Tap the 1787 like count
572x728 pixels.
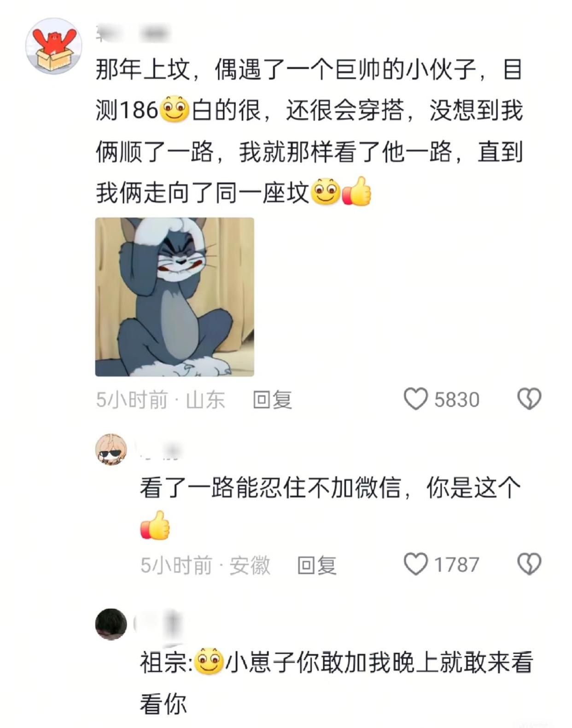(457, 565)
